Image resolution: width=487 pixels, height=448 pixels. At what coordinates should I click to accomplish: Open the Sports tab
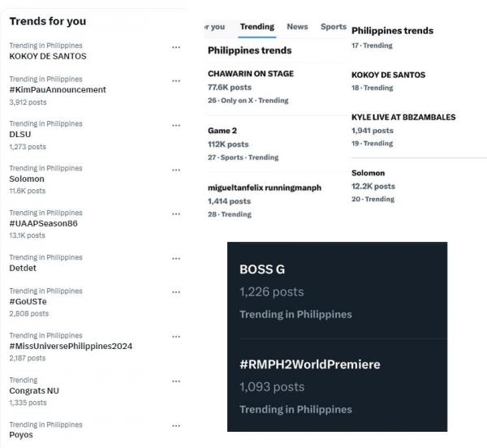pos(333,27)
